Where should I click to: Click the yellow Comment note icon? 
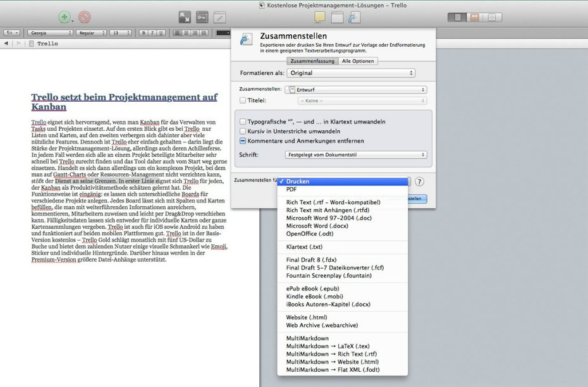320,17
